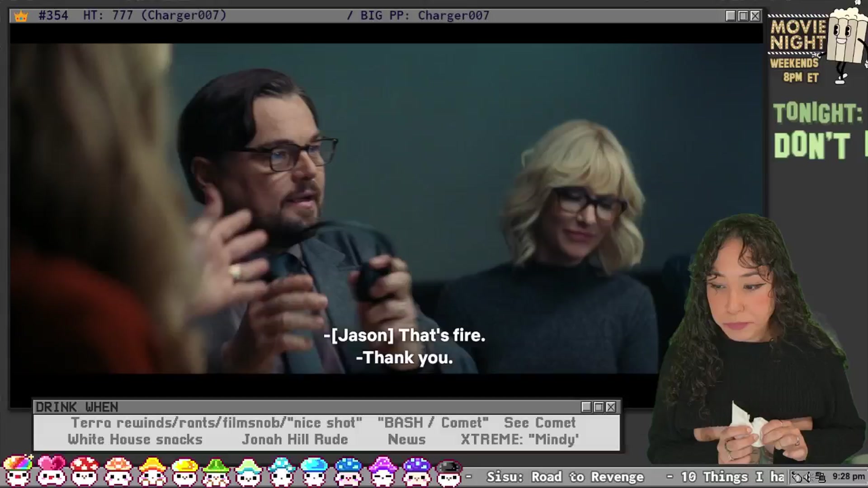Click the "Sisu: Road to Revenge" ticker text

(x=565, y=477)
